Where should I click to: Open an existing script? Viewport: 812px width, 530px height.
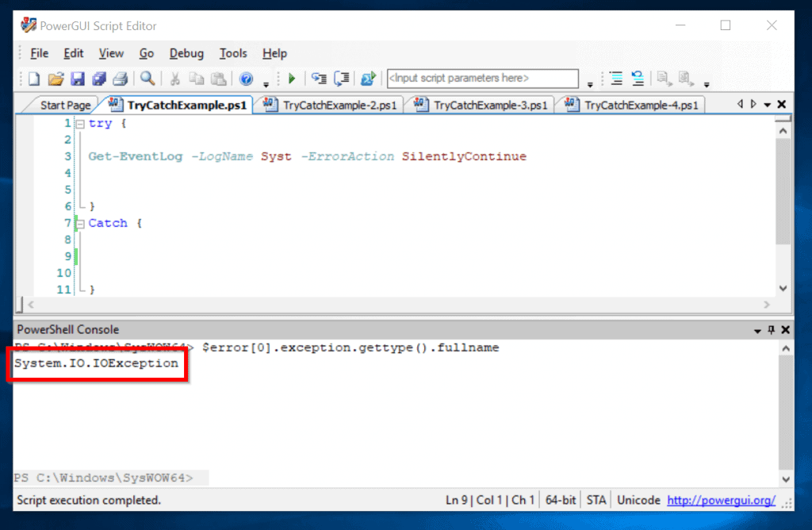(x=55, y=79)
